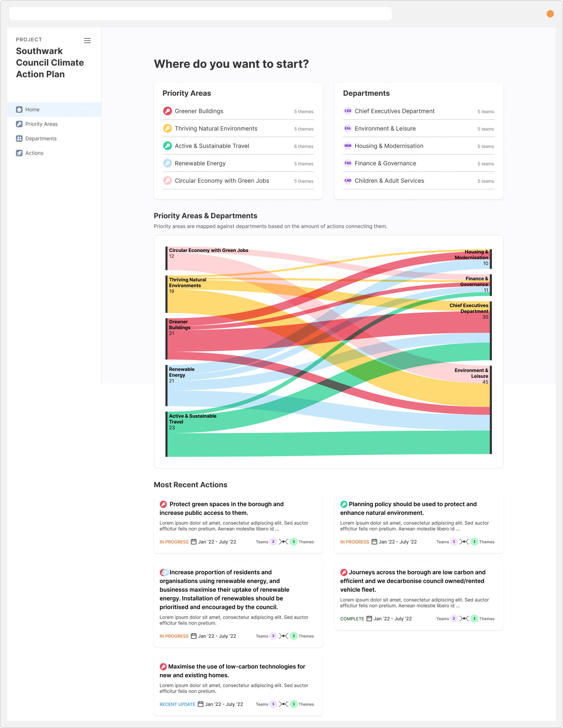Open Chief Executives Department row
This screenshot has height=728, width=563.
tap(419, 111)
